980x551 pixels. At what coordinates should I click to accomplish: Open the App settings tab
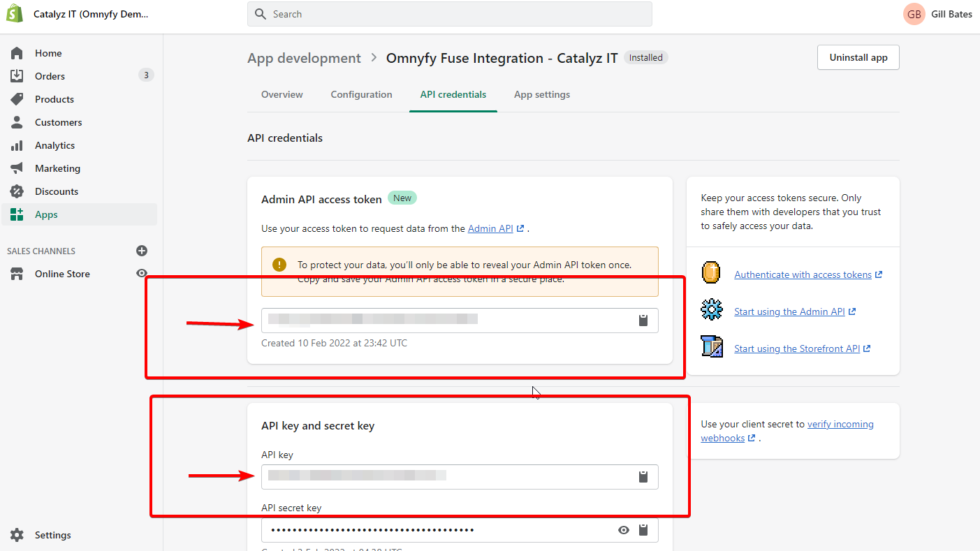point(542,94)
